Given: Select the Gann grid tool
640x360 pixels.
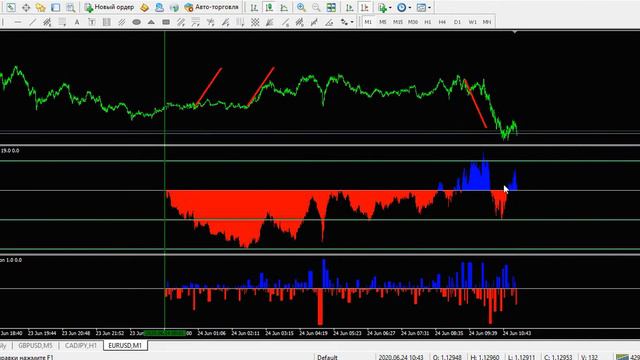Looking at the screenshot, I should 255,22.
